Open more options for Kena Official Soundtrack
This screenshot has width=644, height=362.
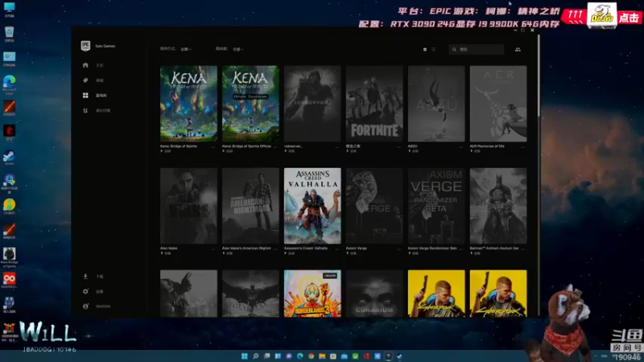click(x=275, y=146)
